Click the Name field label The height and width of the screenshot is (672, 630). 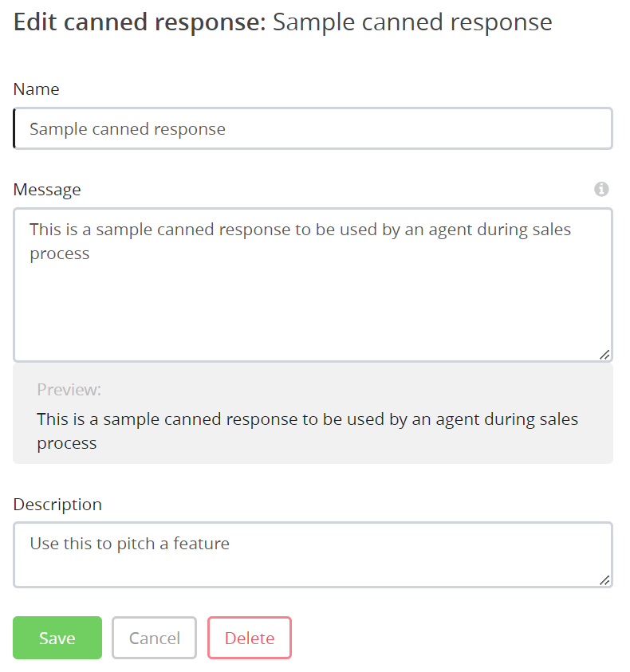coord(37,89)
